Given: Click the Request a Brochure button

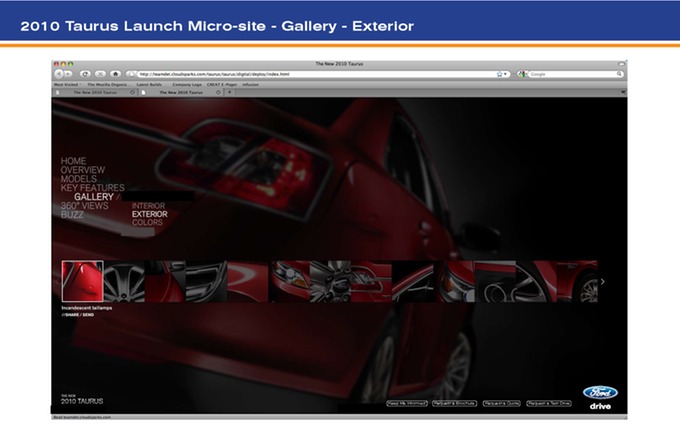Looking at the screenshot, I should [454, 403].
